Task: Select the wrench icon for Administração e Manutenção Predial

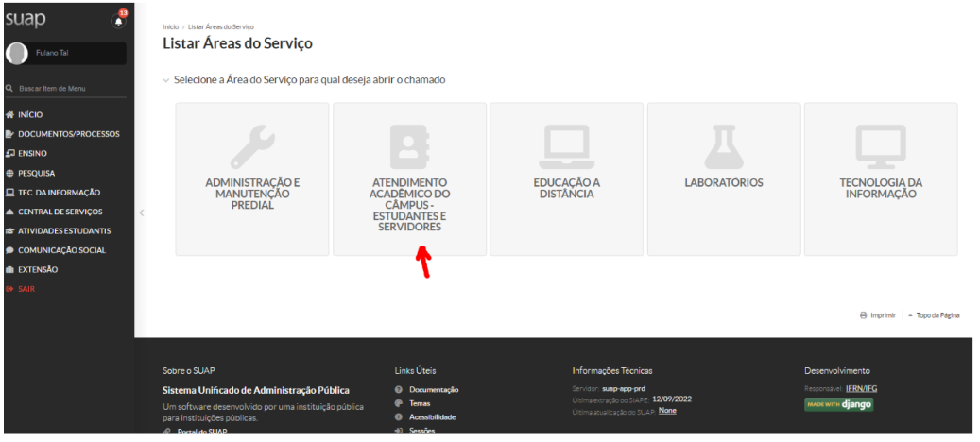Action: pos(252,146)
